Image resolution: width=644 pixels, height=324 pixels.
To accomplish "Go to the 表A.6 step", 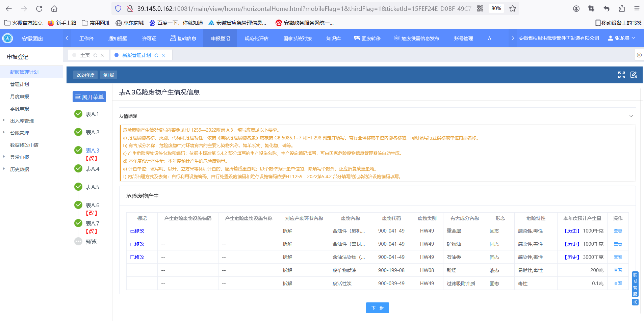I will click(x=92, y=205).
